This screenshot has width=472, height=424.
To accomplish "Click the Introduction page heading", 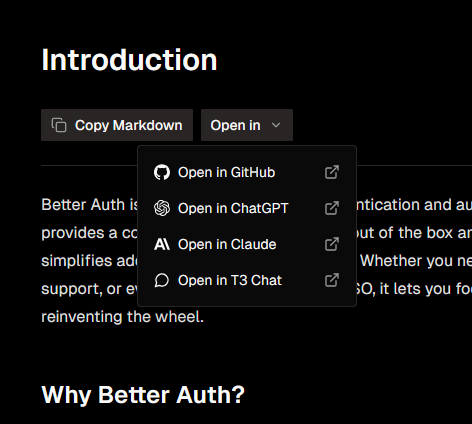I will (x=129, y=60).
